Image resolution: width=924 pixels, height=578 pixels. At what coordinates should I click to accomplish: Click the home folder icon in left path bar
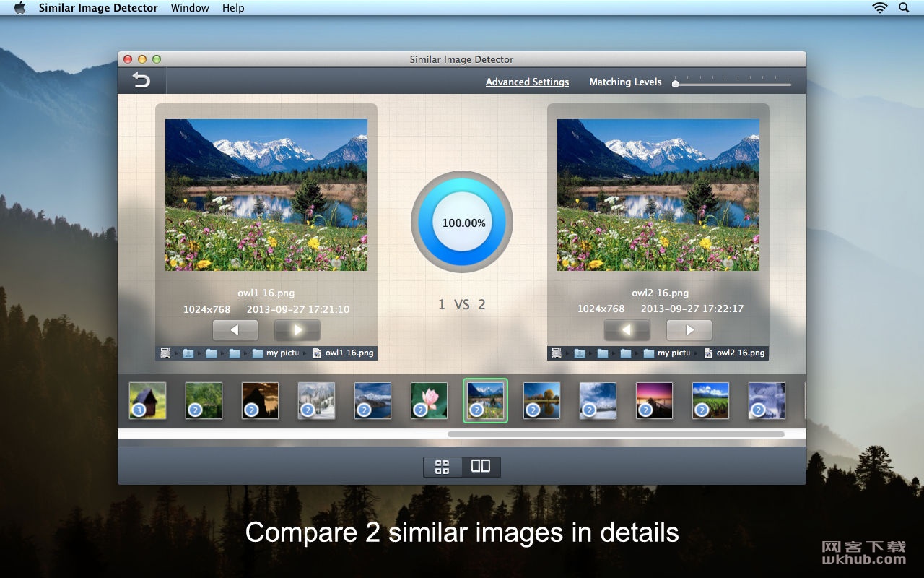(x=188, y=353)
